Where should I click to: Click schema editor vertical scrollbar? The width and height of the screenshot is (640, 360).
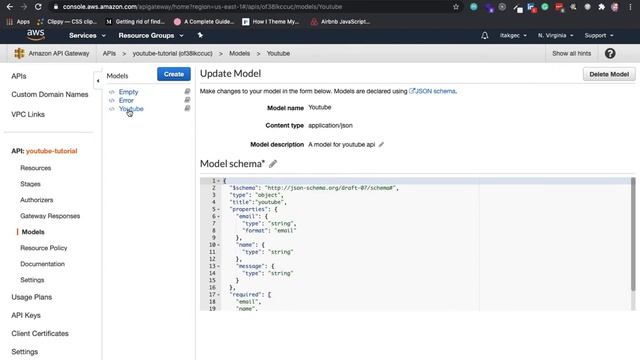click(x=633, y=234)
